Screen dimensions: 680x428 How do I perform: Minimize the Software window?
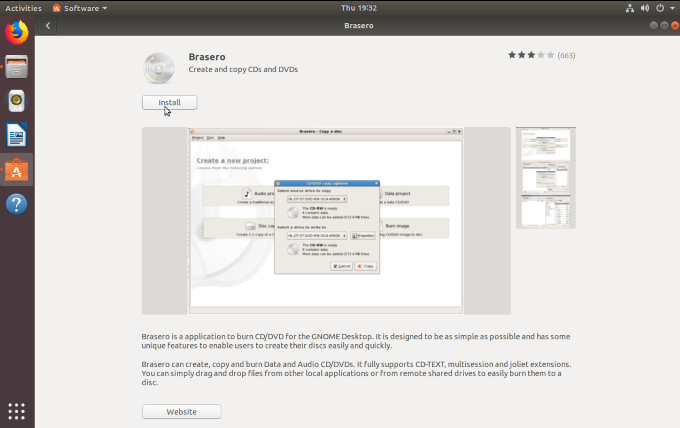point(654,26)
